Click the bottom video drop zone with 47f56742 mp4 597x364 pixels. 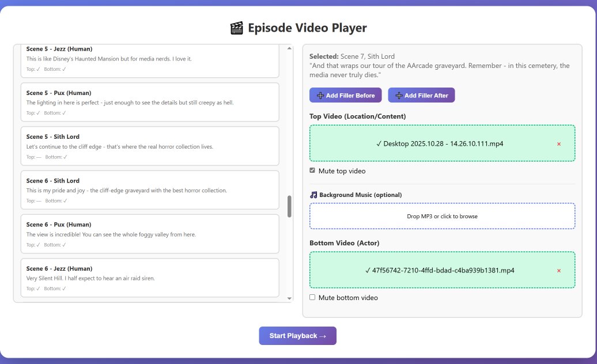click(x=442, y=270)
